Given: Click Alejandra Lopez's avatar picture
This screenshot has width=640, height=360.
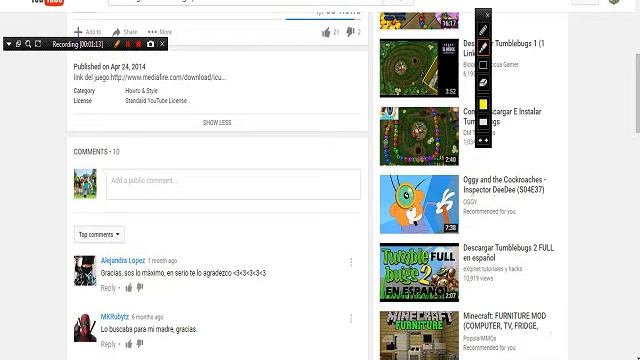Looking at the screenshot, I should coord(85,271).
